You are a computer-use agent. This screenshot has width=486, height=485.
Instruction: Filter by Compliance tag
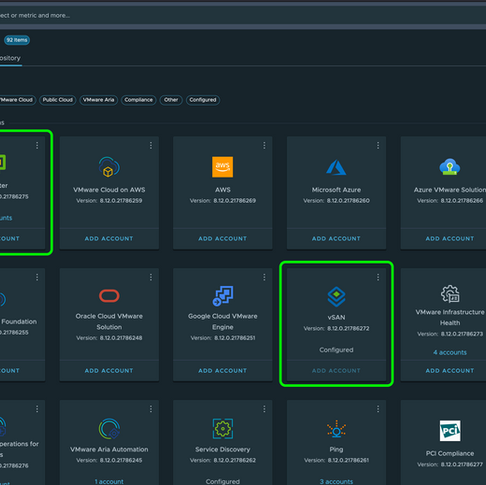coord(138,100)
